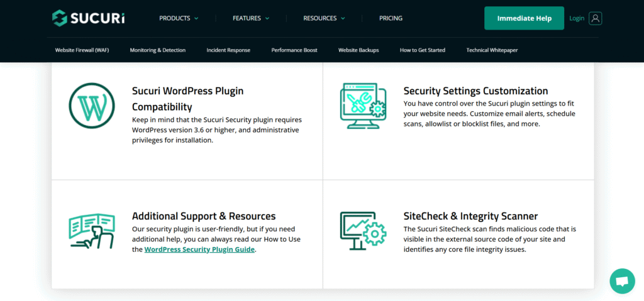Open the Products menu
This screenshot has height=301, width=644.
pos(179,18)
